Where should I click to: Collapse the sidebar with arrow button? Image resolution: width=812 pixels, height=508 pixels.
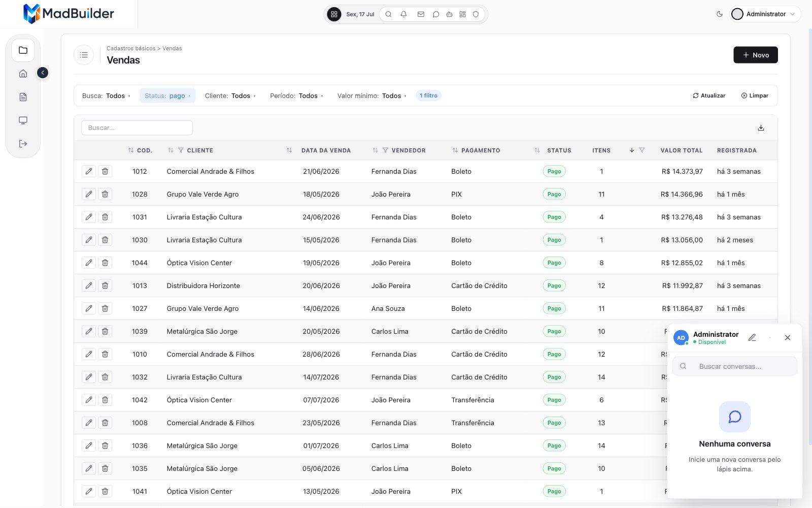[x=43, y=73]
